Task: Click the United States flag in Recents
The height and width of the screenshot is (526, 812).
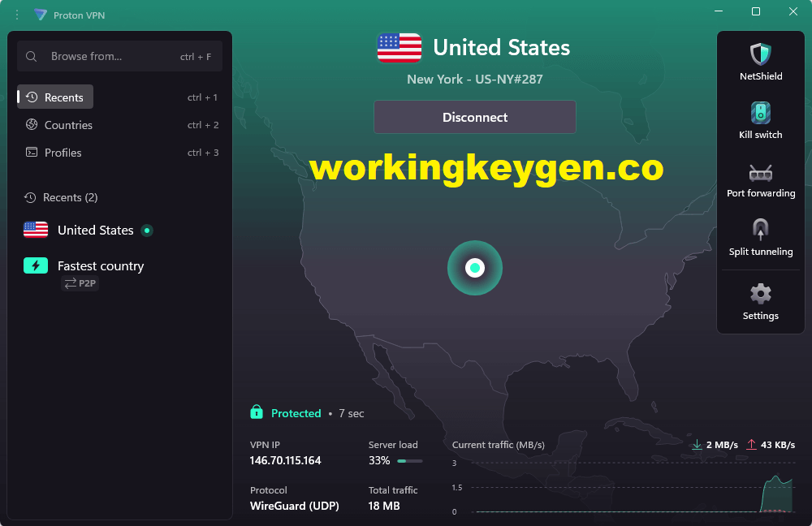Action: pos(35,230)
